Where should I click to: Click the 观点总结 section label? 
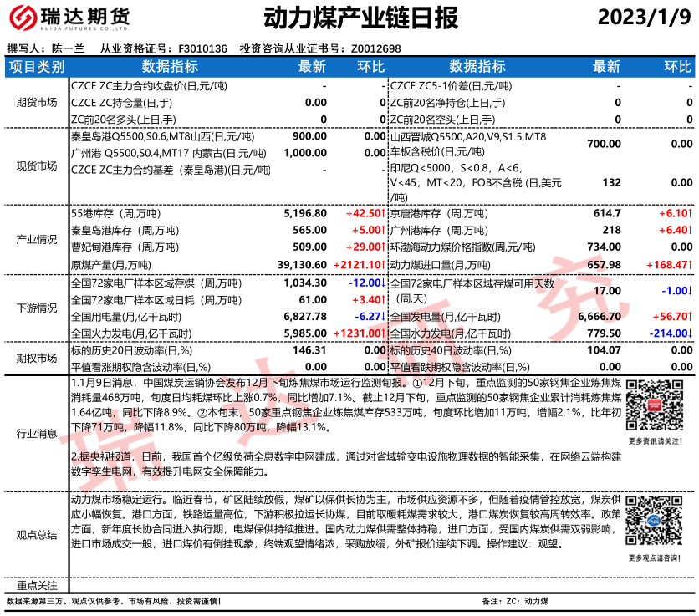pyautogui.click(x=37, y=535)
